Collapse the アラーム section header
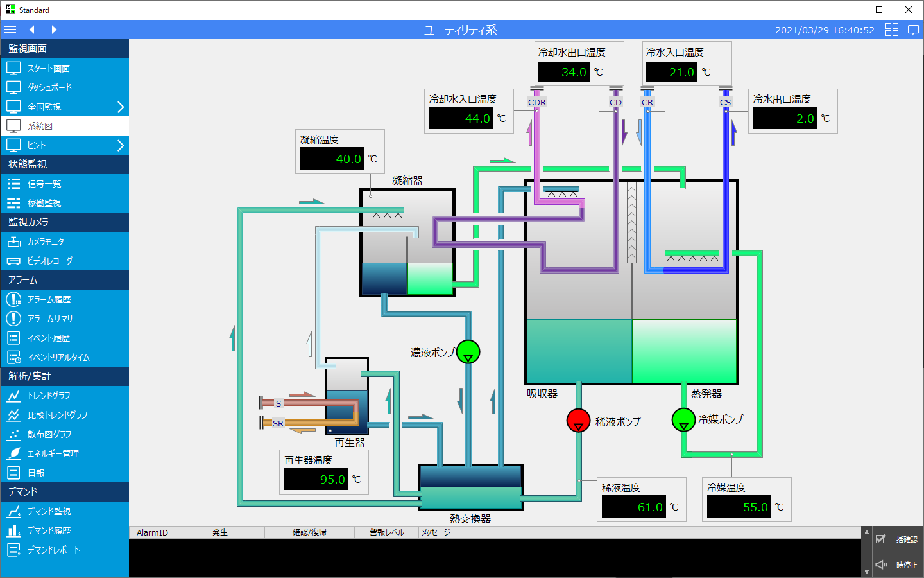924x578 pixels. click(x=64, y=280)
